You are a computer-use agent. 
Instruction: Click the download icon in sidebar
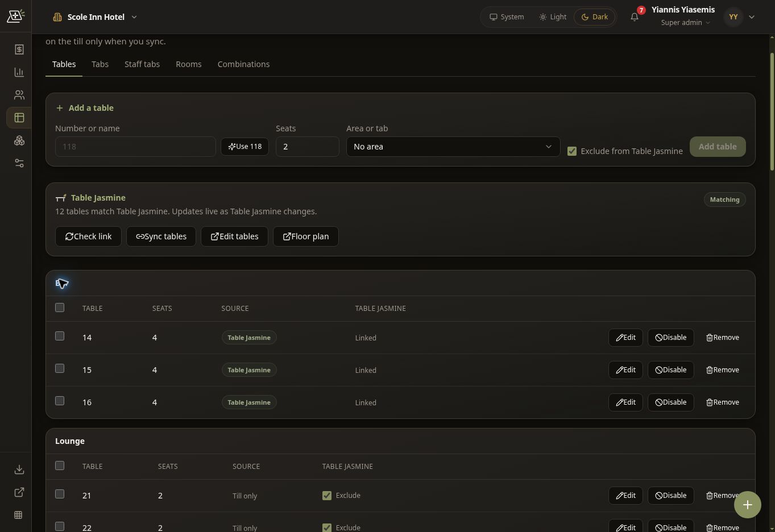tap(19, 469)
